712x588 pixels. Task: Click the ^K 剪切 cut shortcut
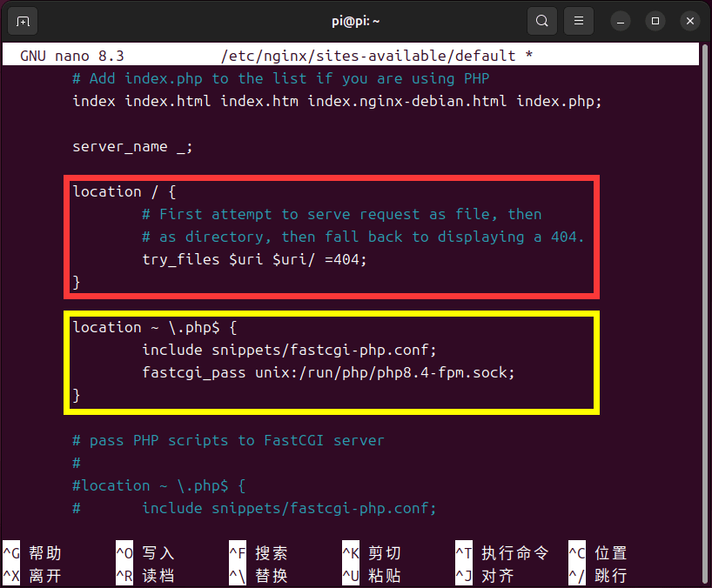pos(372,553)
